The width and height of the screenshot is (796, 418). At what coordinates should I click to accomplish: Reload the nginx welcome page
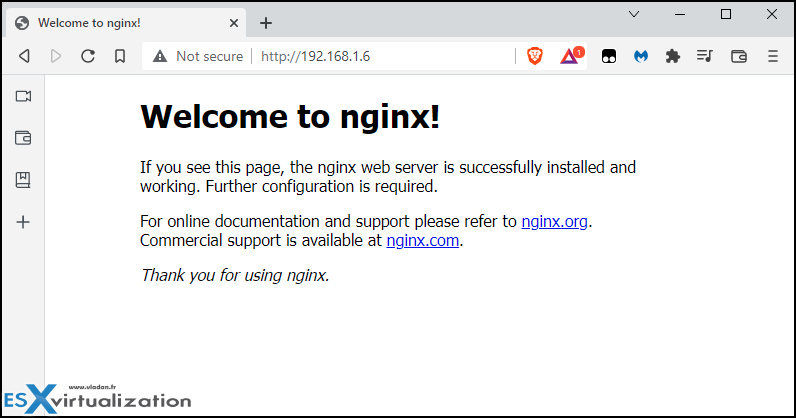88,56
